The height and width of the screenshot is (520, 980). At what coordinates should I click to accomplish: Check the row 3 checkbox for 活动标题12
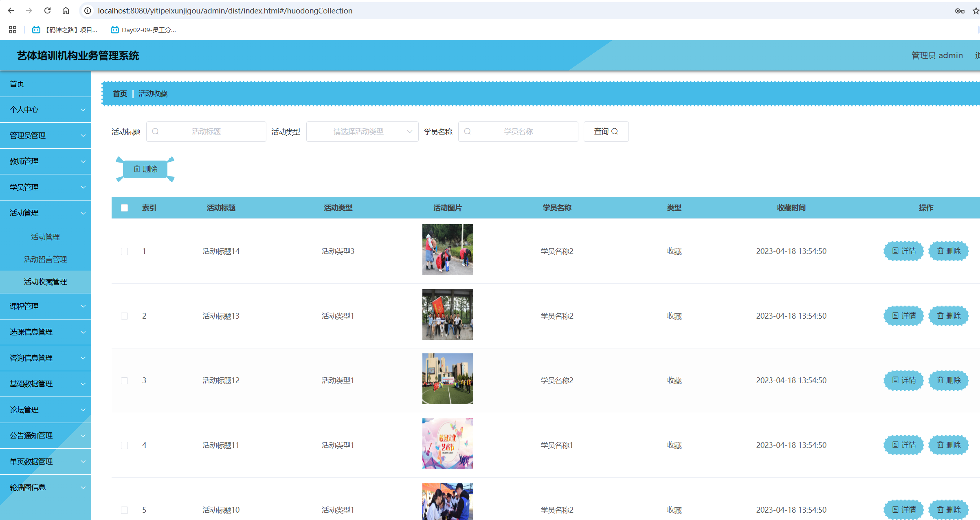[125, 381]
